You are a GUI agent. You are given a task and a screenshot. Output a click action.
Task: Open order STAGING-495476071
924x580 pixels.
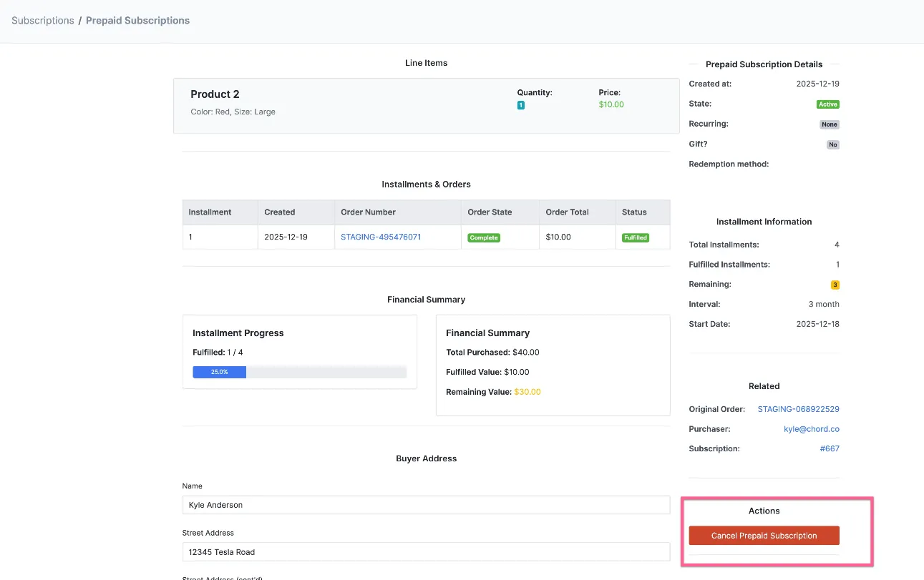click(x=381, y=237)
